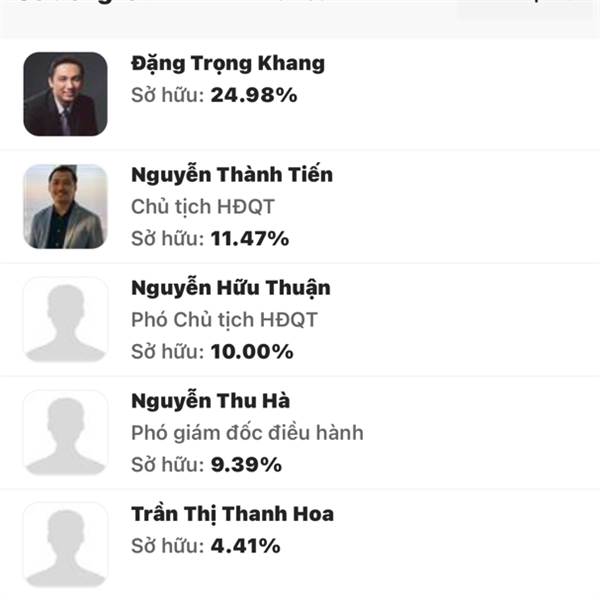600x600 pixels.
Task: Select the name Đặng Trọng Khang
Action: point(228,64)
